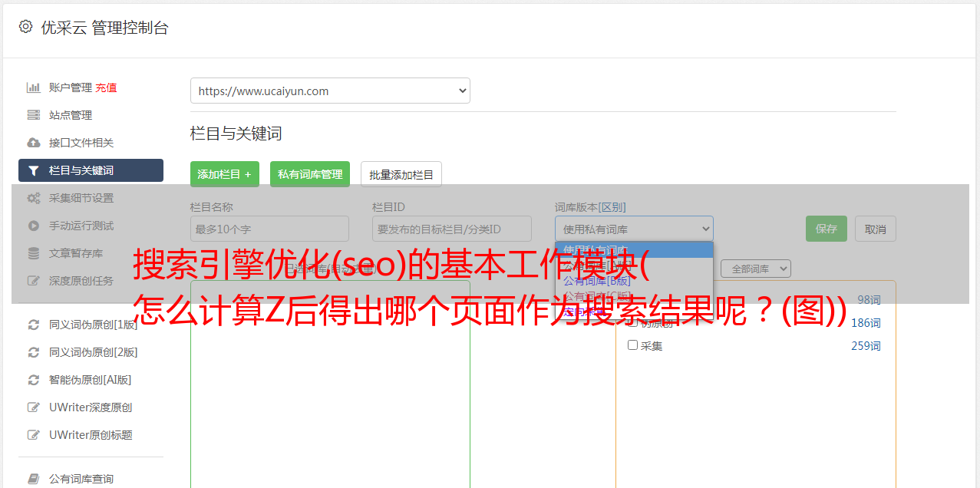The image size is (980, 488).
Task: Click the 取消 button
Action: pos(876,229)
